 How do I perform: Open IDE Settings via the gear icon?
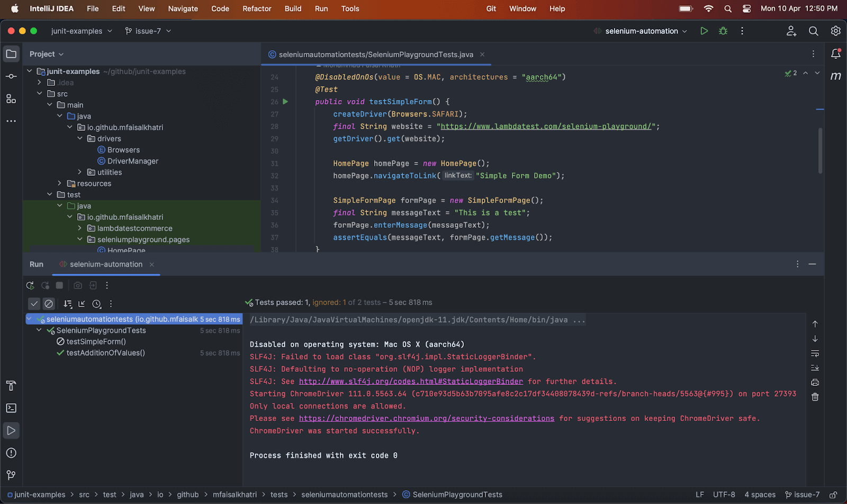pos(835,31)
